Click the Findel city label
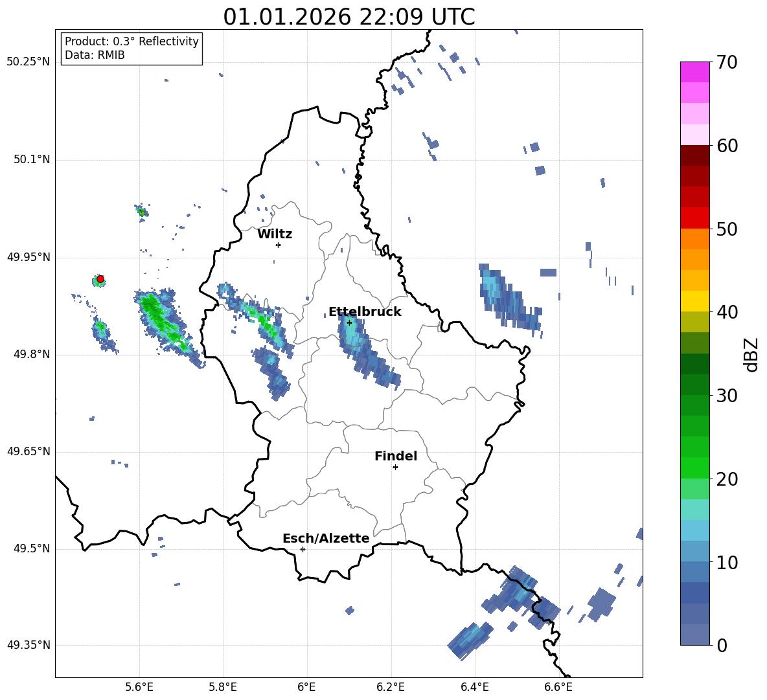 click(396, 456)
